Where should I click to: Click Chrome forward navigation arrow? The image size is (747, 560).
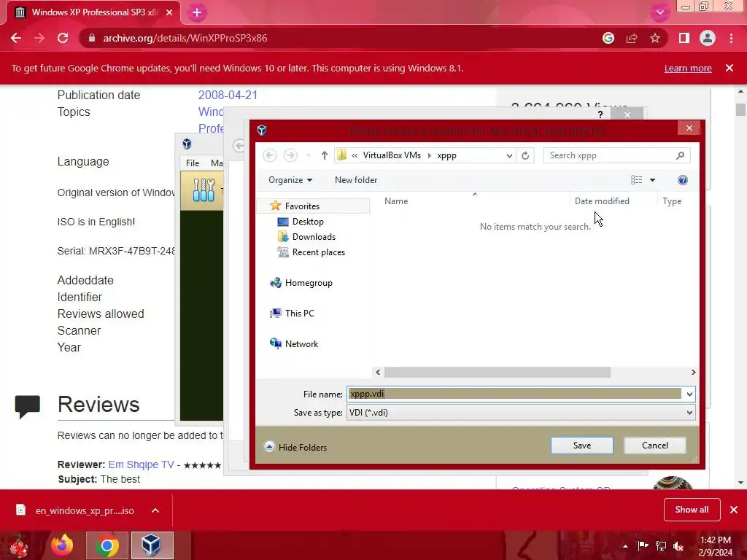point(39,38)
